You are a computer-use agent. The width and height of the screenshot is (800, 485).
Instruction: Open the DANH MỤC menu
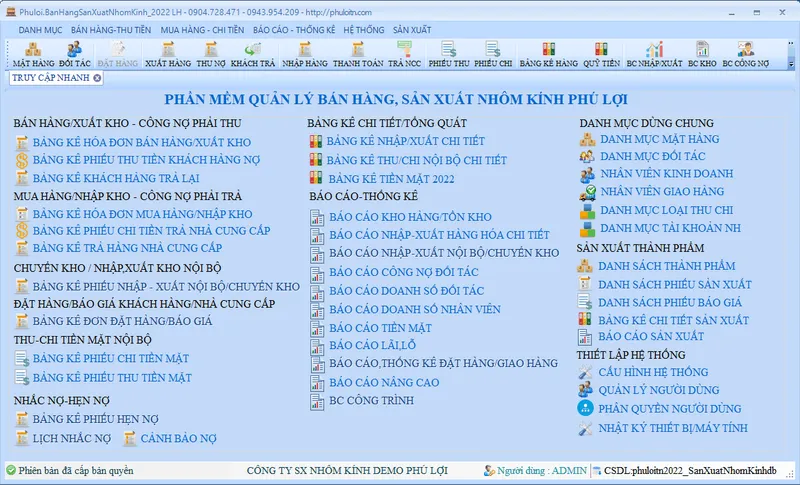[x=40, y=30]
